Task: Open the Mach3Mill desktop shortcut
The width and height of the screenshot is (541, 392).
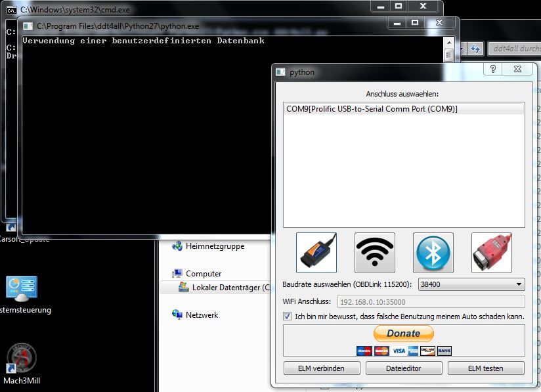Action: point(21,360)
